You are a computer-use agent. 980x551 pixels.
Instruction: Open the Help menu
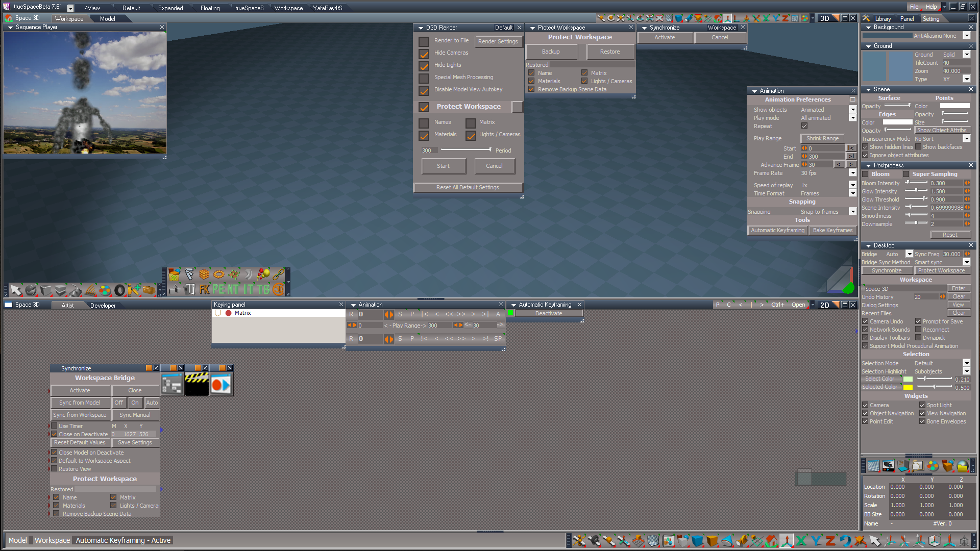coord(932,7)
